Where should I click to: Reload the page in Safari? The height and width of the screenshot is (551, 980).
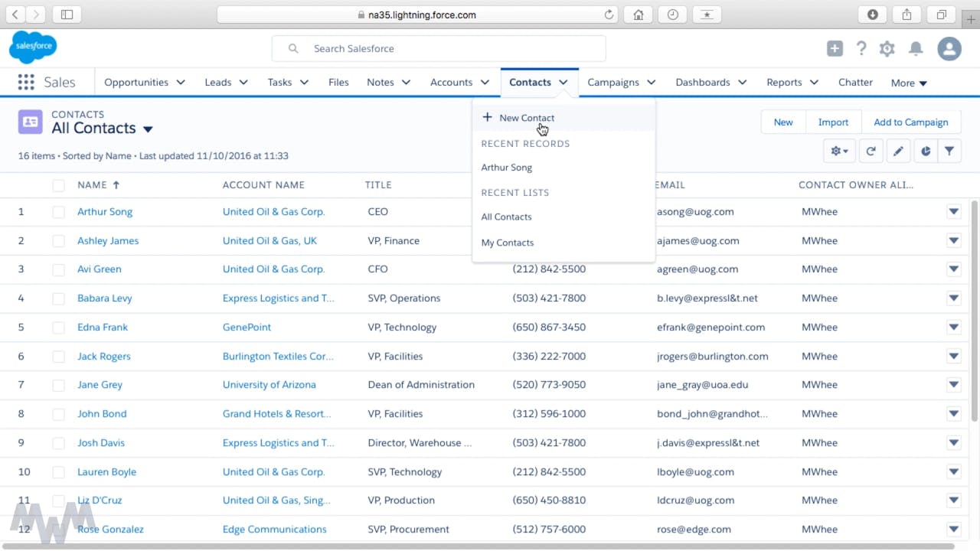(x=609, y=15)
